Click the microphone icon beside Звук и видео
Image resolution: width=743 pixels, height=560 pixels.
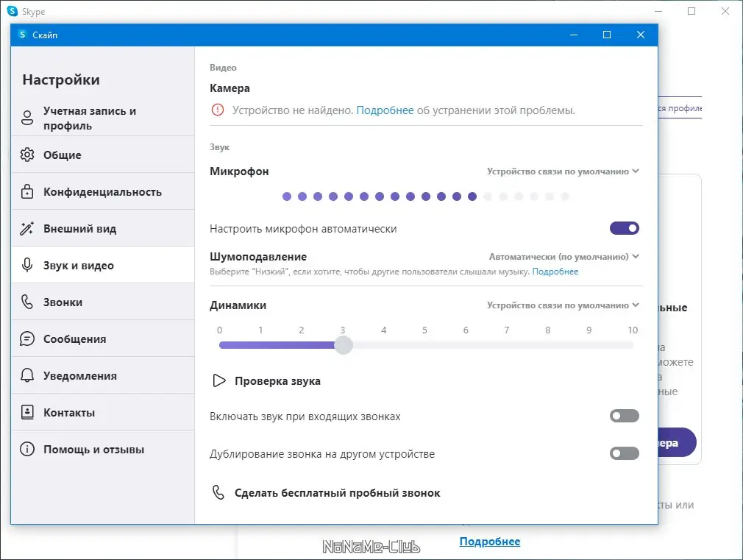click(x=27, y=265)
